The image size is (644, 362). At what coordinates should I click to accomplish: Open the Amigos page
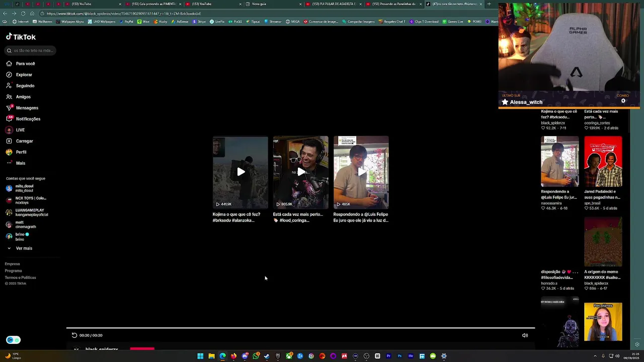pos(18,97)
